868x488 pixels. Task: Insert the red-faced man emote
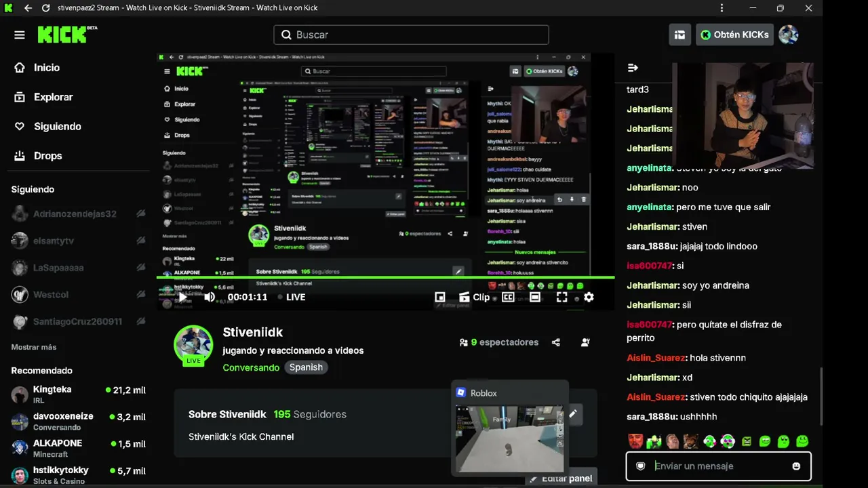[635, 441]
